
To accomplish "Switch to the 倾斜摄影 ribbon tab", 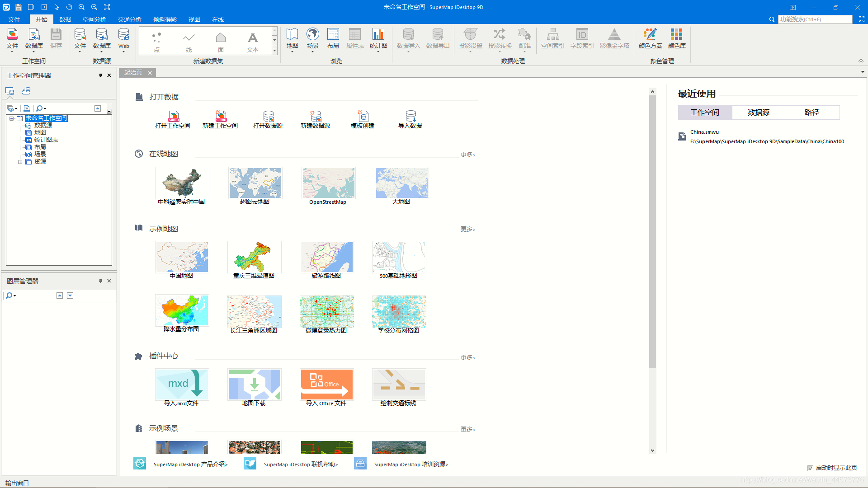I will 165,19.
